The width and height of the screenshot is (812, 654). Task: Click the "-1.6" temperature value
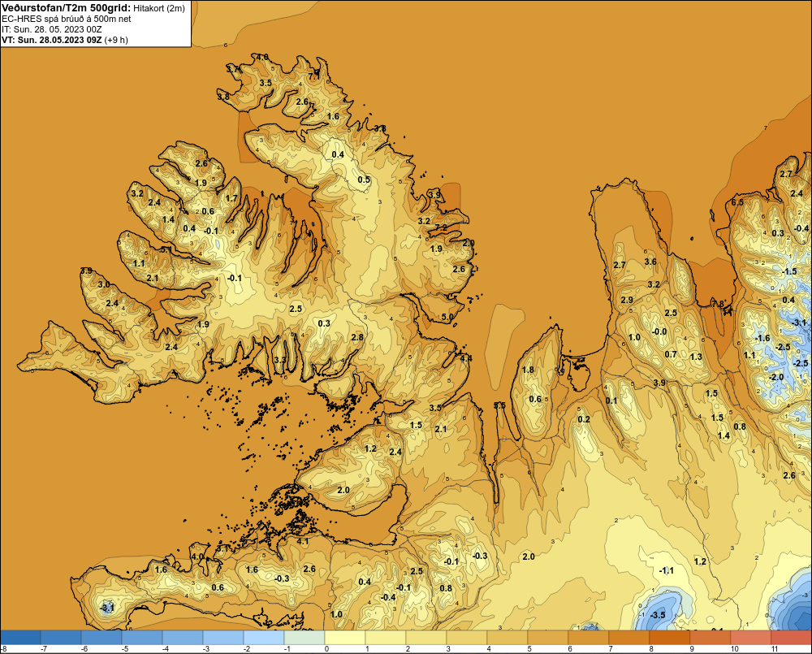tap(762, 339)
